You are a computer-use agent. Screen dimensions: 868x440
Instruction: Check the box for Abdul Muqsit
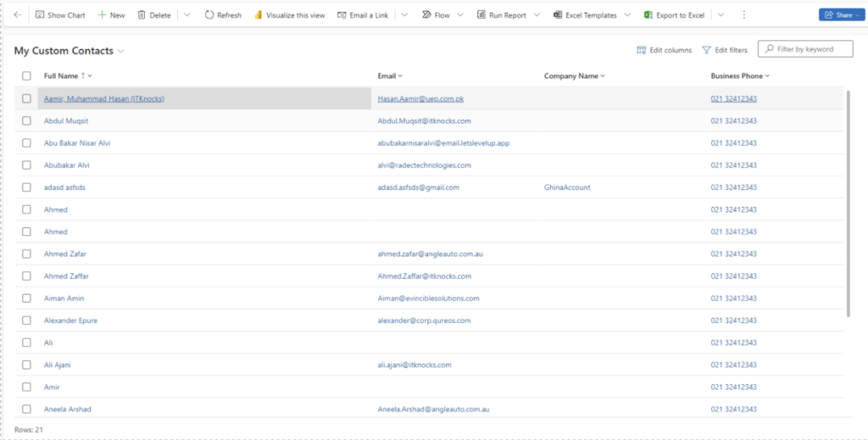click(27, 121)
